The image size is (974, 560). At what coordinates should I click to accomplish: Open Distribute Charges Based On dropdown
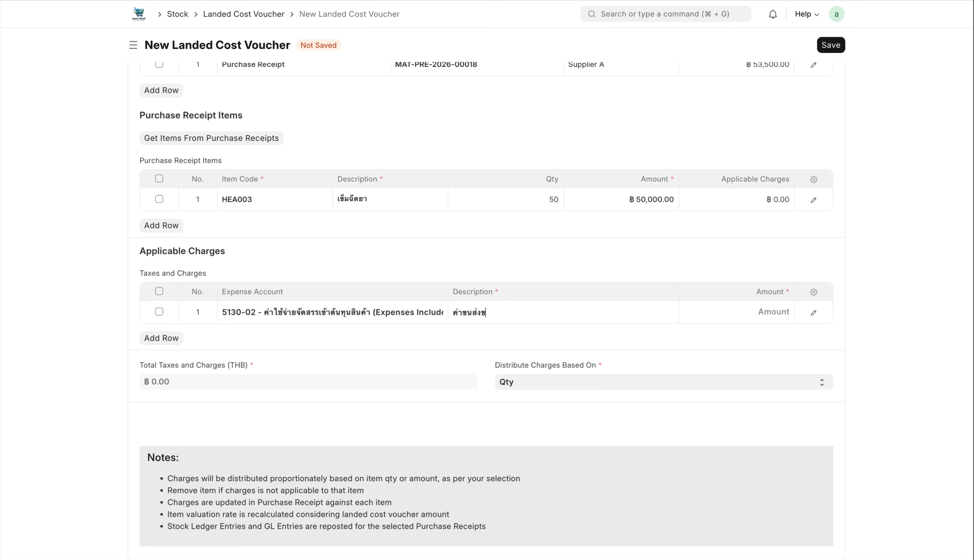pos(664,382)
